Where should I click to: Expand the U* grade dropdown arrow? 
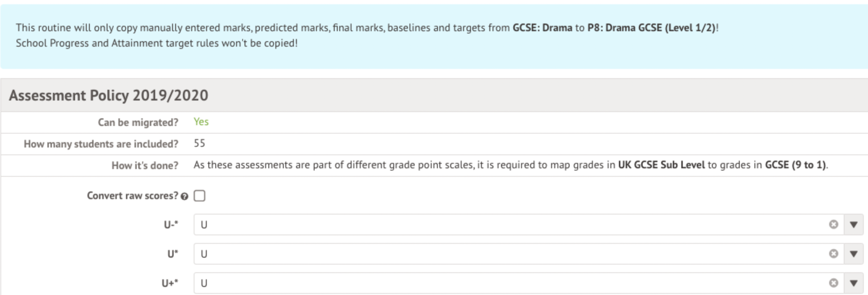(854, 254)
